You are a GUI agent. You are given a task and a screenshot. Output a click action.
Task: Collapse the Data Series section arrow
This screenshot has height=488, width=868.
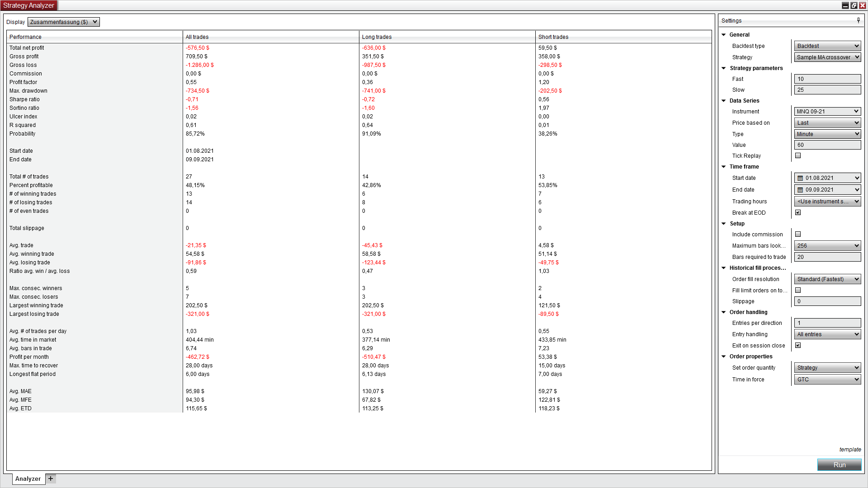pyautogui.click(x=724, y=101)
